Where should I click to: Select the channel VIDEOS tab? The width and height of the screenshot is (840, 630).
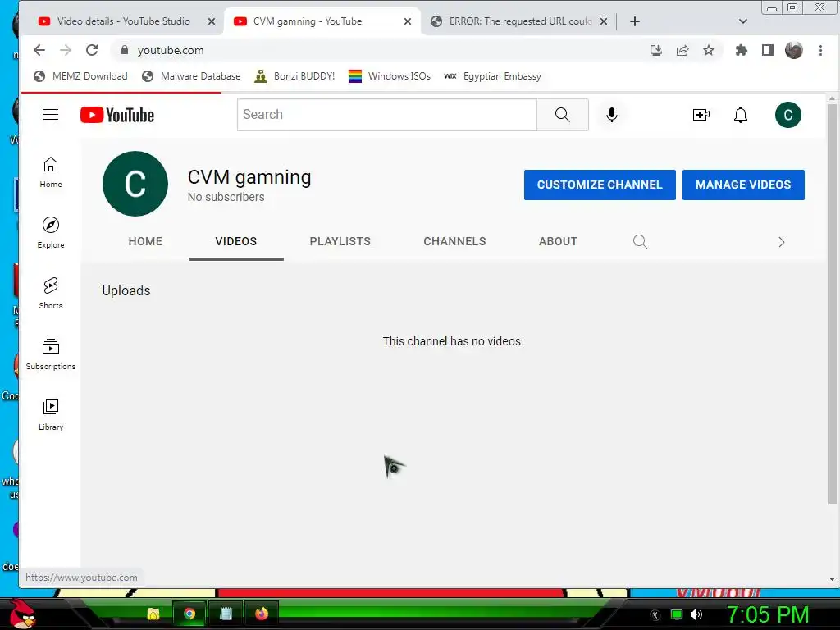point(236,242)
